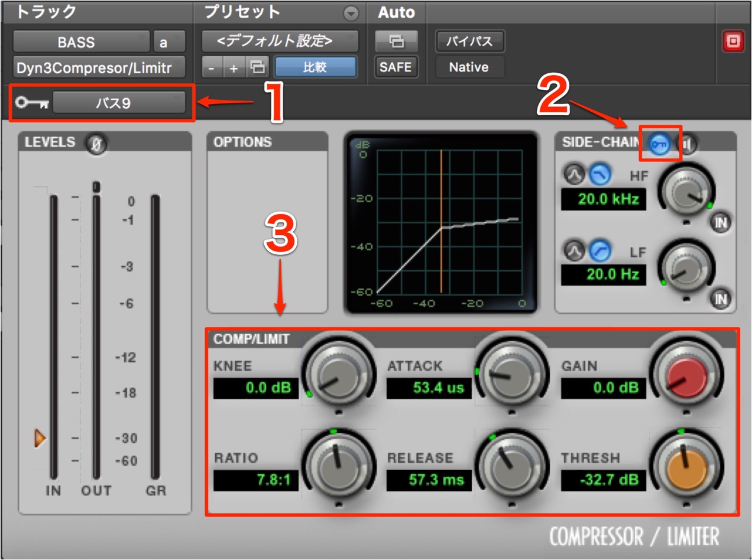The height and width of the screenshot is (560, 752).
Task: Open the プリセット round arrow menu
Action: [x=352, y=13]
